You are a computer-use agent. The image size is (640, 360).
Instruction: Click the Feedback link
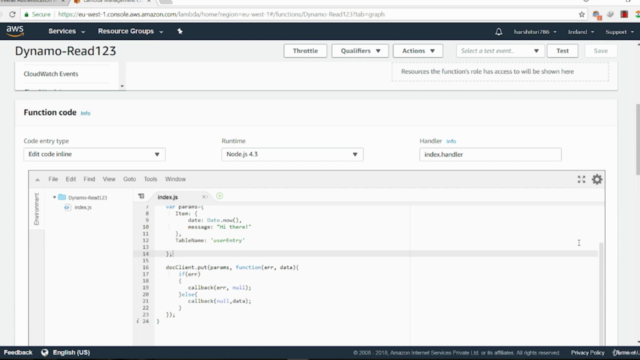point(18,353)
